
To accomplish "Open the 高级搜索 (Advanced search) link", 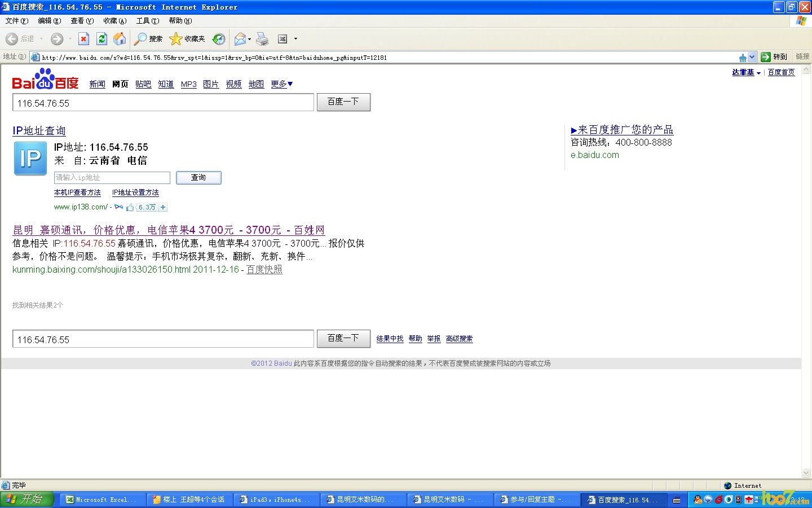I will click(459, 339).
